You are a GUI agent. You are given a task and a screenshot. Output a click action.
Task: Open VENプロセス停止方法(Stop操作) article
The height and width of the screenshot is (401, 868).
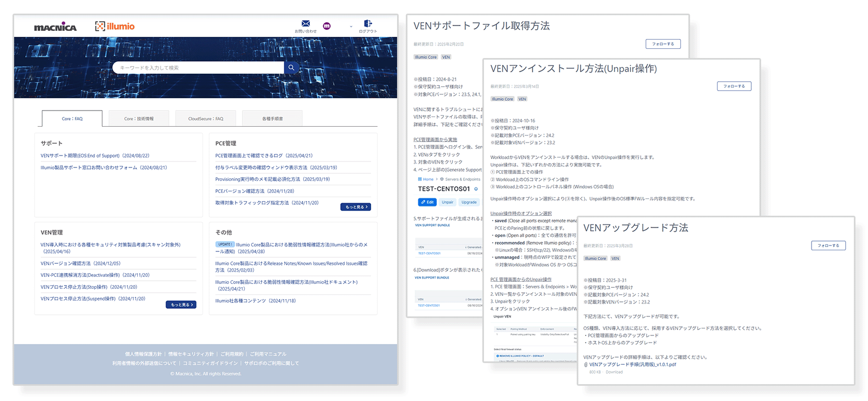(x=89, y=287)
